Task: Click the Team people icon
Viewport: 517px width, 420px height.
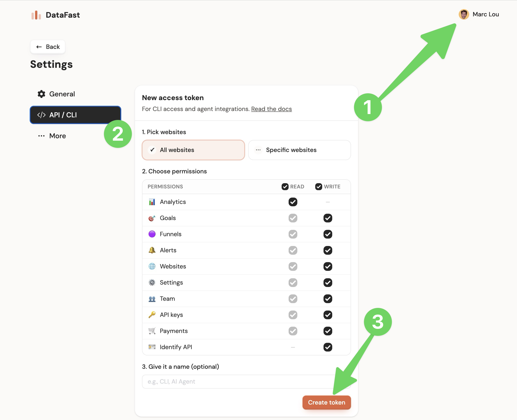Action: 152,299
